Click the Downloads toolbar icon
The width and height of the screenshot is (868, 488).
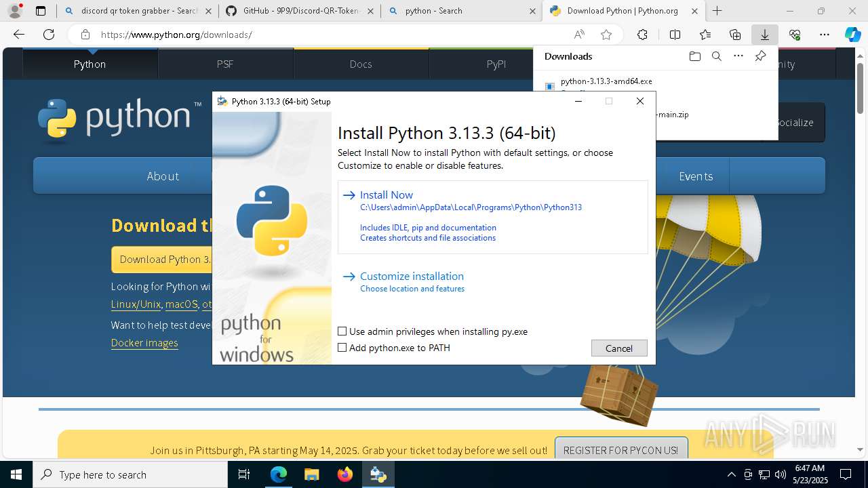click(x=765, y=35)
